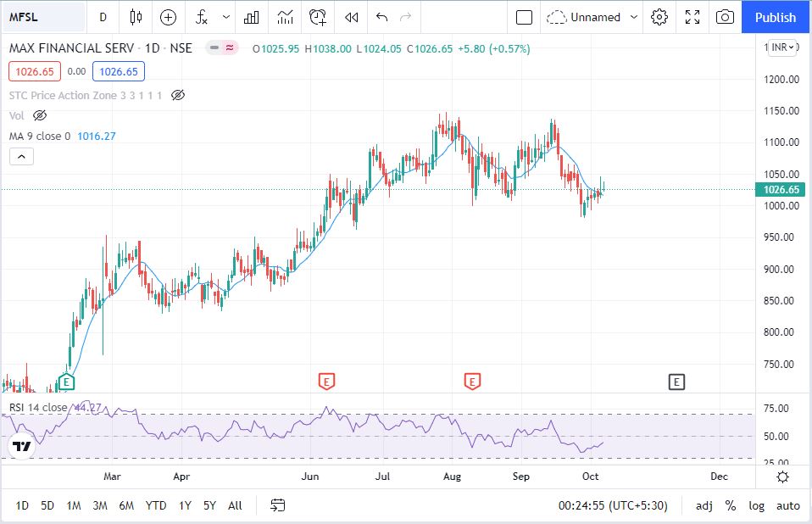Enter fullscreen mode
Viewport: 812px width, 524px height.
coord(692,17)
